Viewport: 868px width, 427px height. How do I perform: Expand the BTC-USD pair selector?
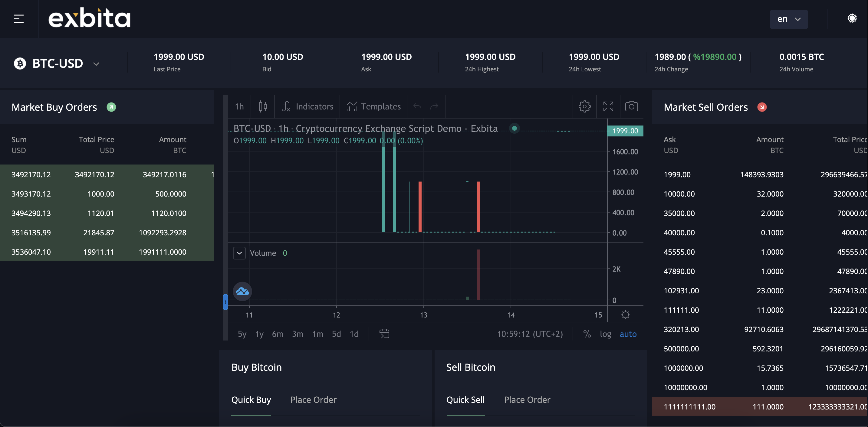pos(96,64)
